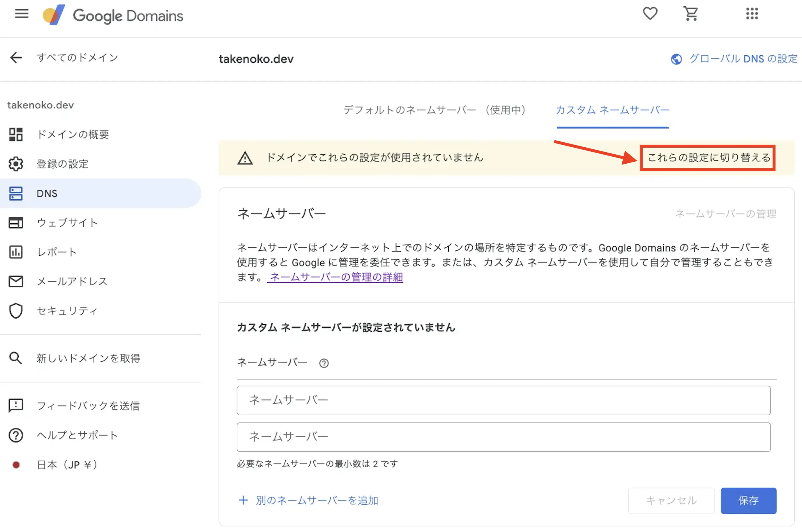This screenshot has height=532, width=802.
Task: Open the 日本（JP ¥）locale selector
Action: pyautogui.click(x=66, y=464)
